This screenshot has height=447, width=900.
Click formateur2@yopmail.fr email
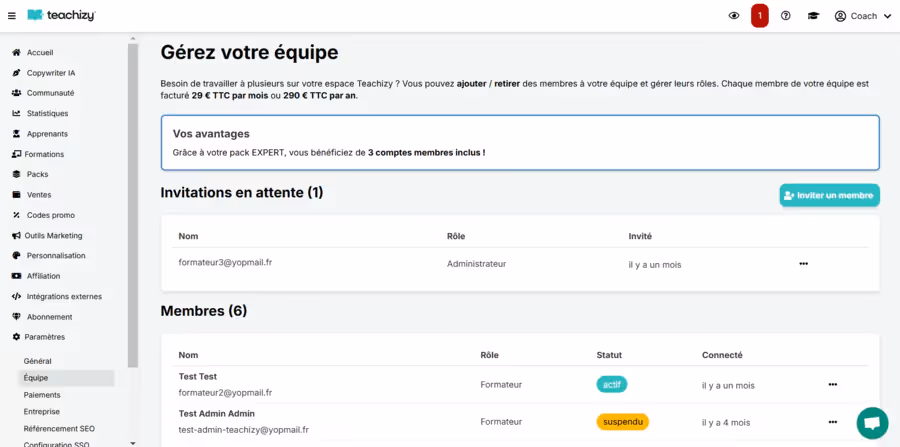tap(226, 393)
